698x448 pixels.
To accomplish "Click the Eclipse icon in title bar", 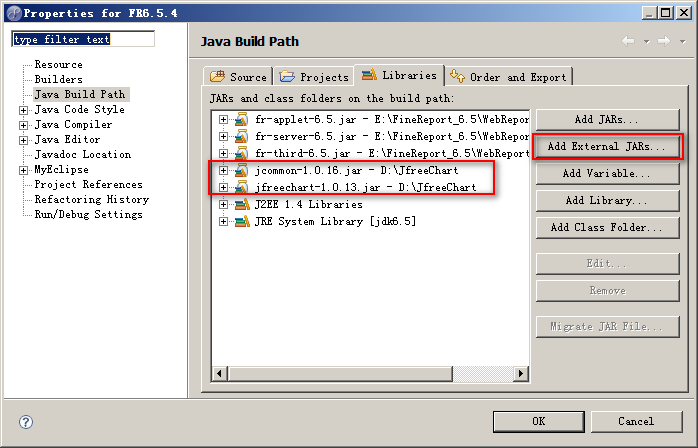I will coord(14,13).
